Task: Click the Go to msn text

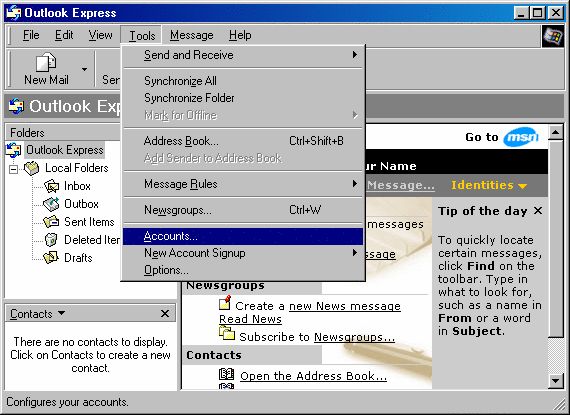Action: (x=482, y=137)
